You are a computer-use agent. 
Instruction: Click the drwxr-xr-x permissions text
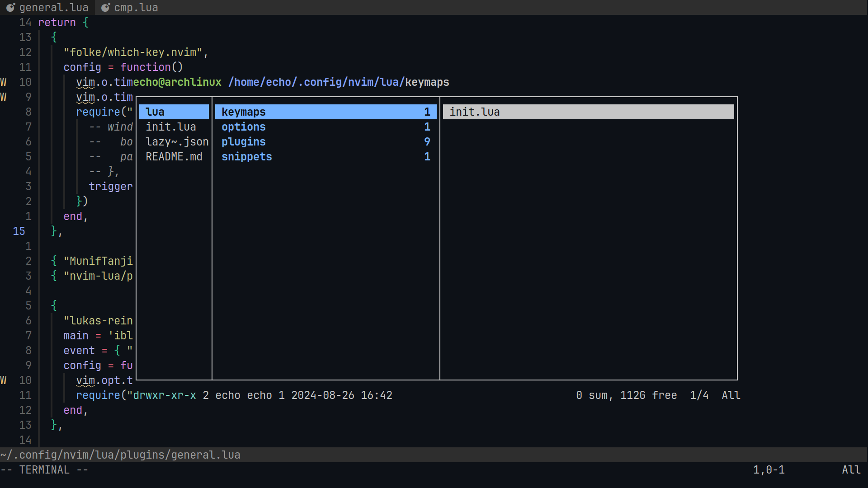pos(165,395)
